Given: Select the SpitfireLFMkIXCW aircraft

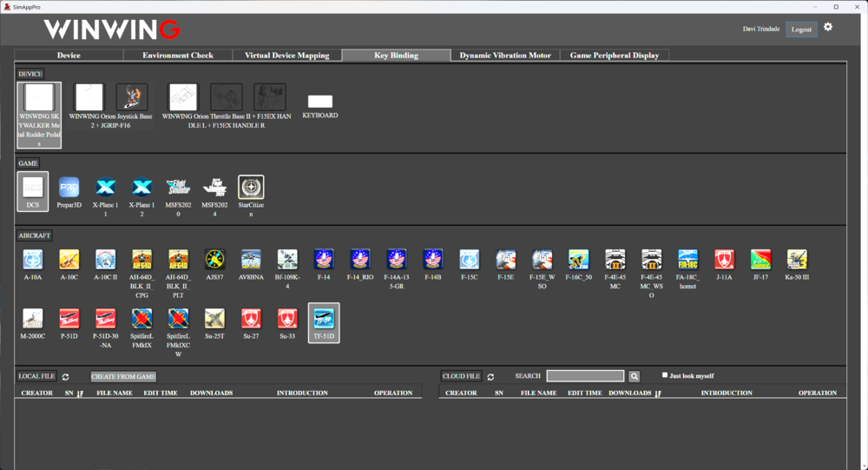Looking at the screenshot, I should pos(178,319).
